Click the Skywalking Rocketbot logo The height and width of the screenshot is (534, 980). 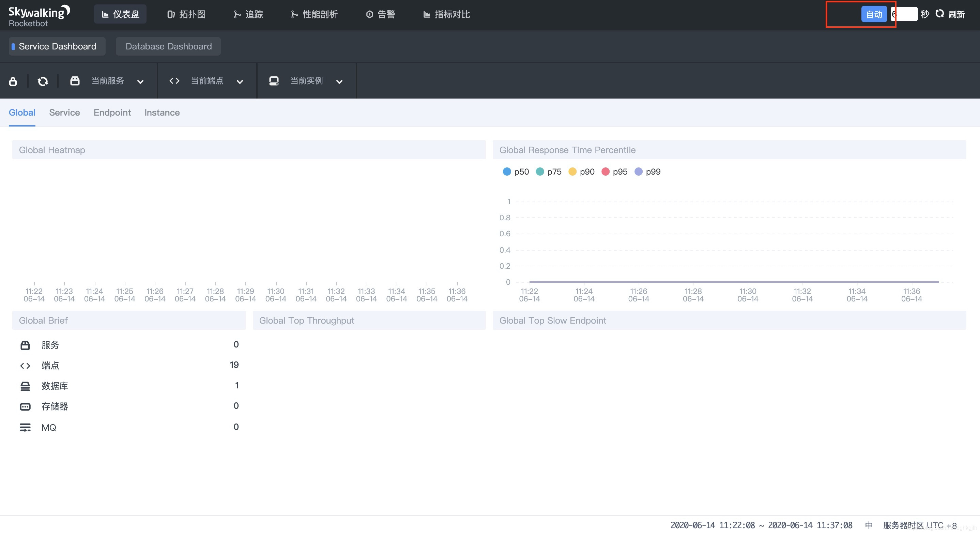(x=39, y=16)
